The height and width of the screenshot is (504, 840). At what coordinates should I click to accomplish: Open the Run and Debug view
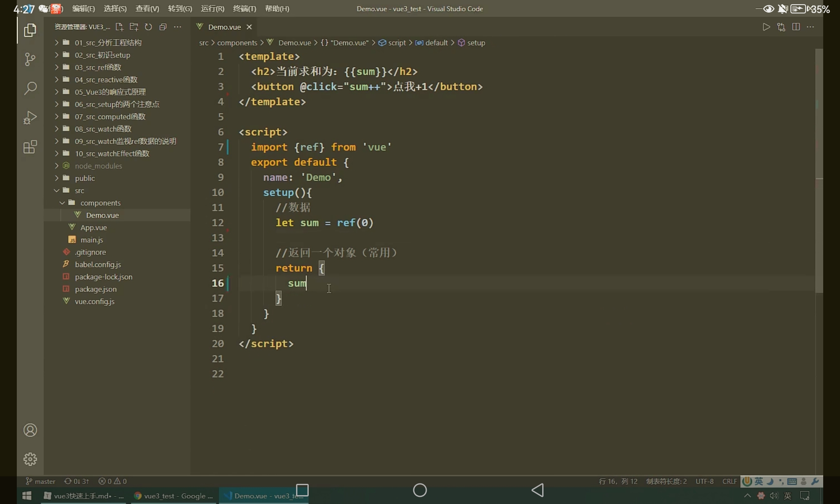pos(30,118)
